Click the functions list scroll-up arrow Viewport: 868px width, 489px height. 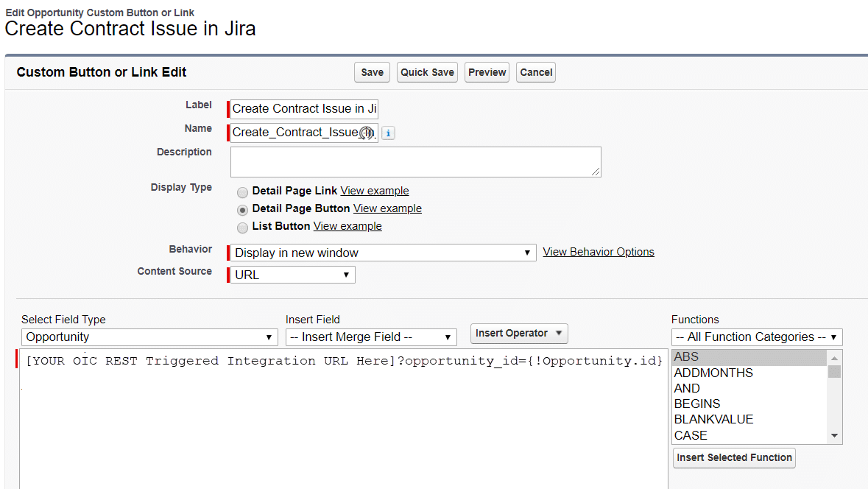(x=834, y=359)
